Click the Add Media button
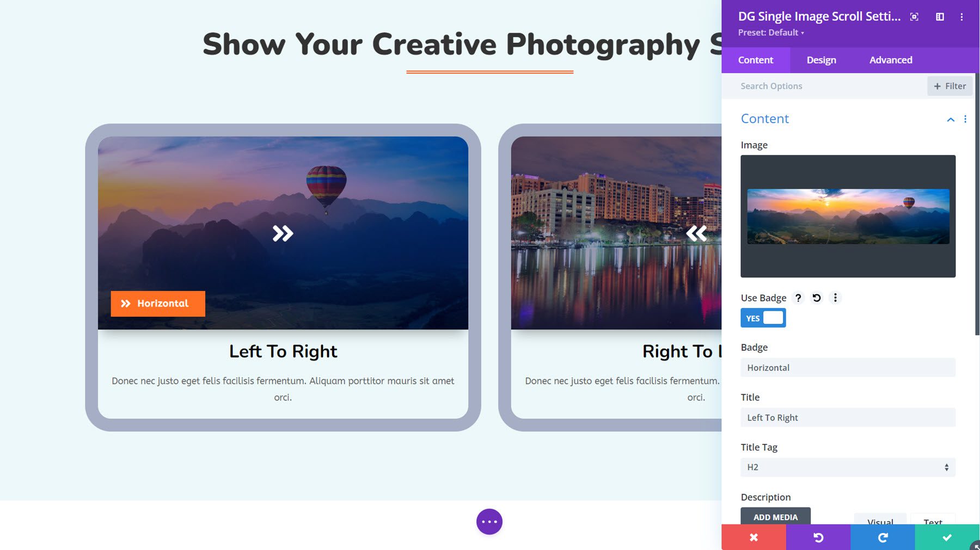 [x=775, y=517]
